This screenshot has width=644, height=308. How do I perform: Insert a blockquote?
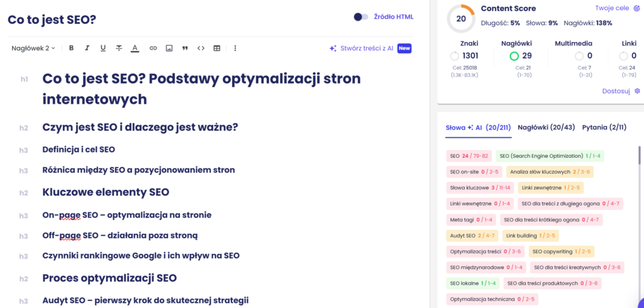point(185,48)
